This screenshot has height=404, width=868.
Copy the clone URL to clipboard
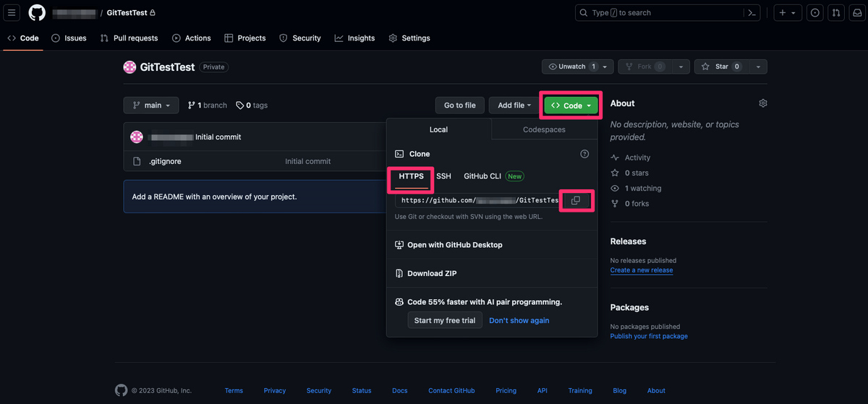tap(576, 200)
